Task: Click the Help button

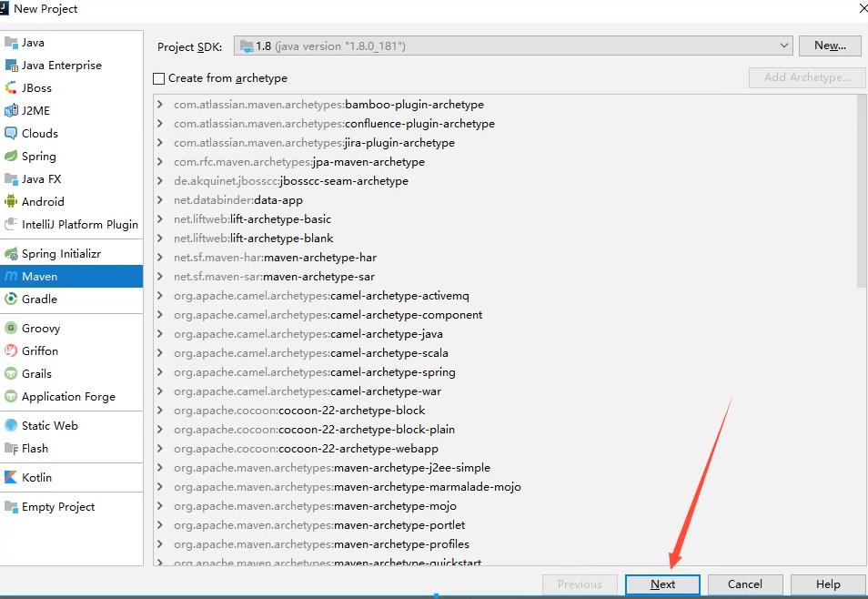Action: pos(828,584)
